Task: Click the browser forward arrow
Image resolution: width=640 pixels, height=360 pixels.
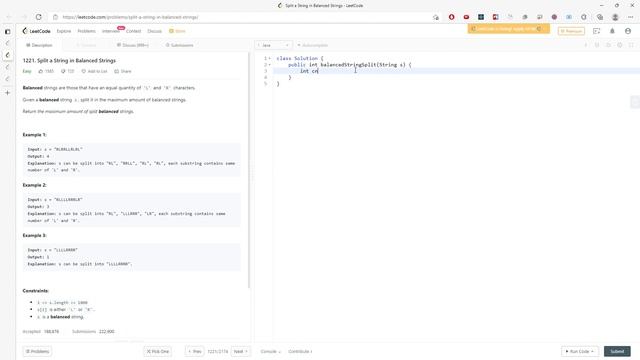Action: tap(24, 17)
